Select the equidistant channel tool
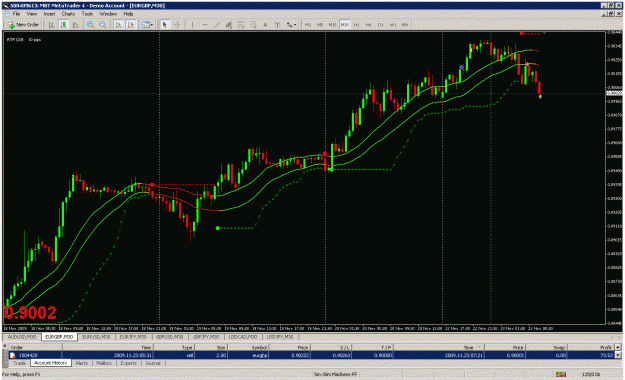 tap(229, 25)
